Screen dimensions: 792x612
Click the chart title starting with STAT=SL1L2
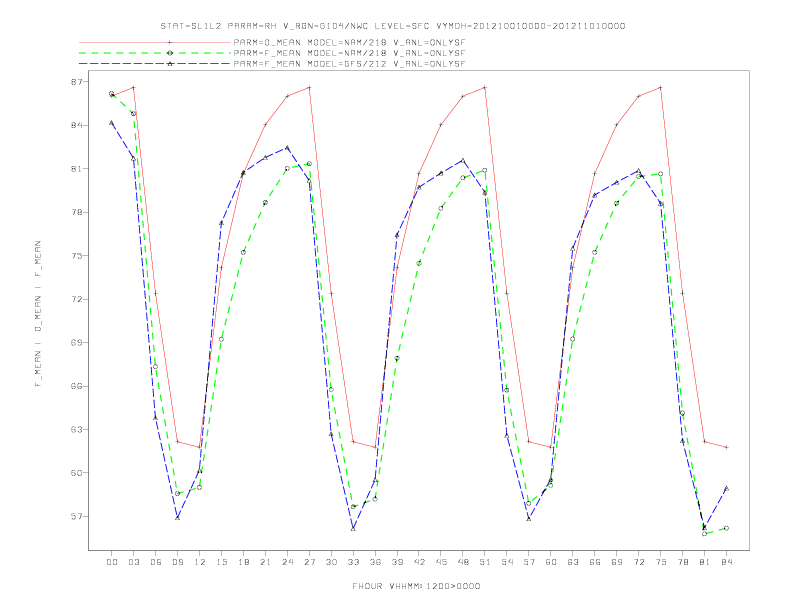[392, 26]
